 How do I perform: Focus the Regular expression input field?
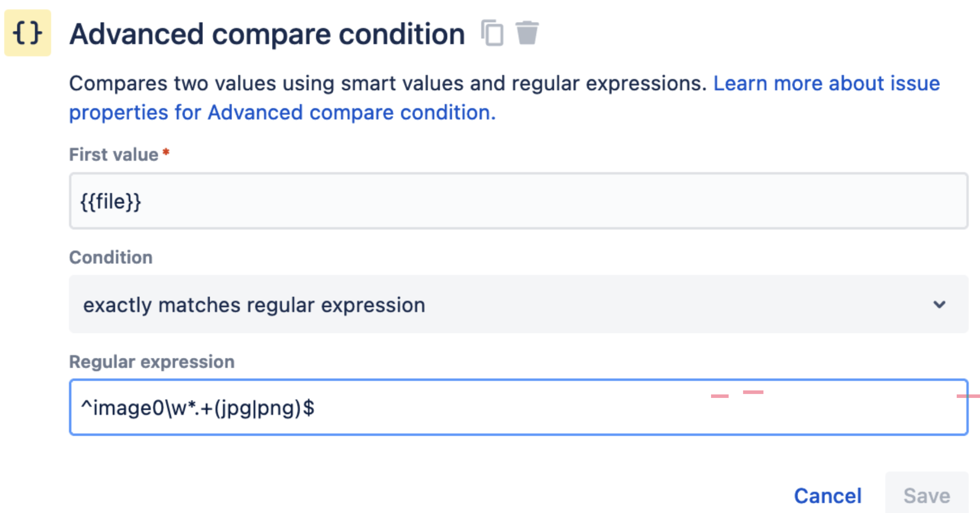pyautogui.click(x=519, y=407)
